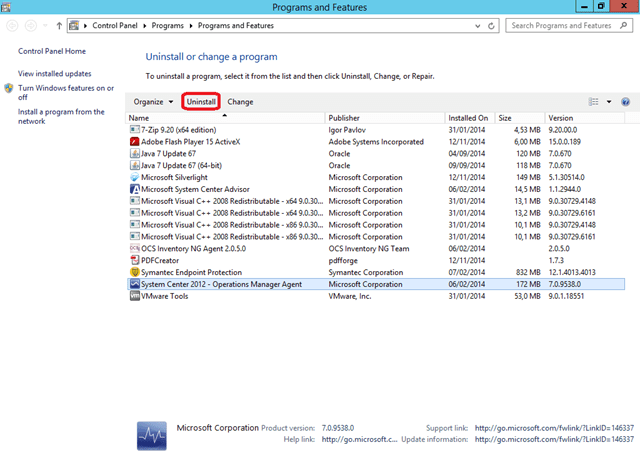The image size is (640, 455).
Task: Click the Support link URL
Action: [x=554, y=428]
